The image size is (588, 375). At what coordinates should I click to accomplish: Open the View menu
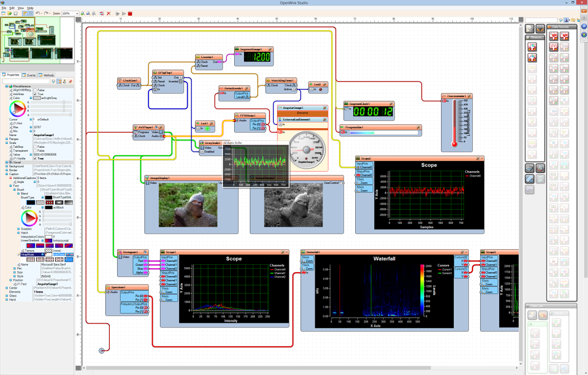[x=21, y=8]
